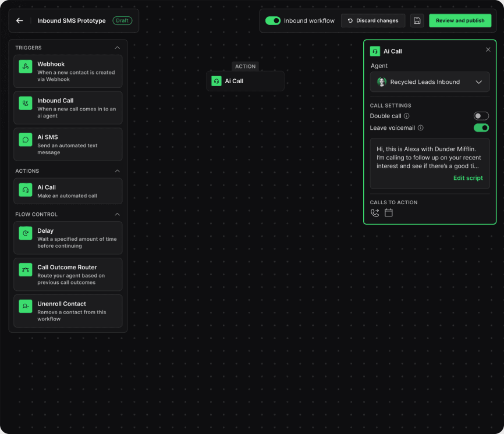The image size is (504, 434).
Task: Click the Double call info icon
Action: (x=407, y=116)
